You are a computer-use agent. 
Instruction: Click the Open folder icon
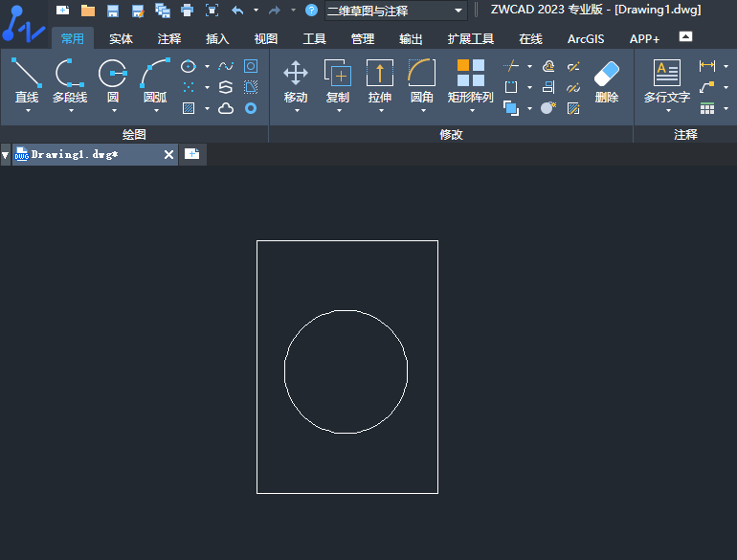[88, 11]
